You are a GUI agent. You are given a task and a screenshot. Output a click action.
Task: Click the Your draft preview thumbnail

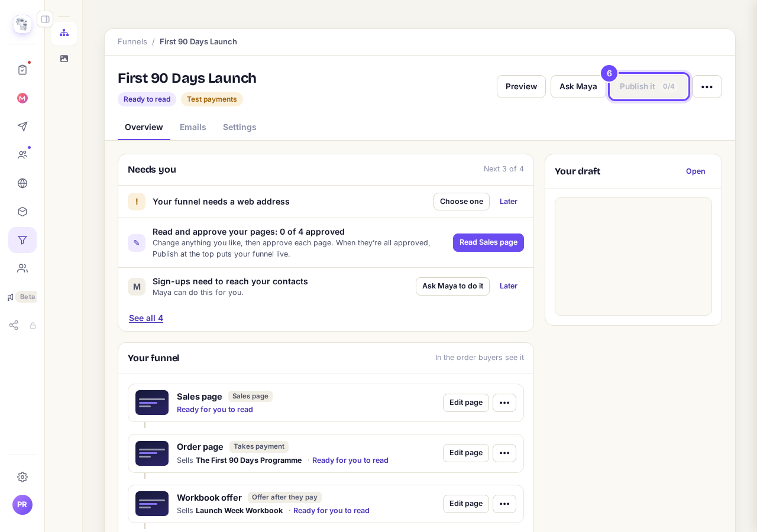(x=633, y=257)
